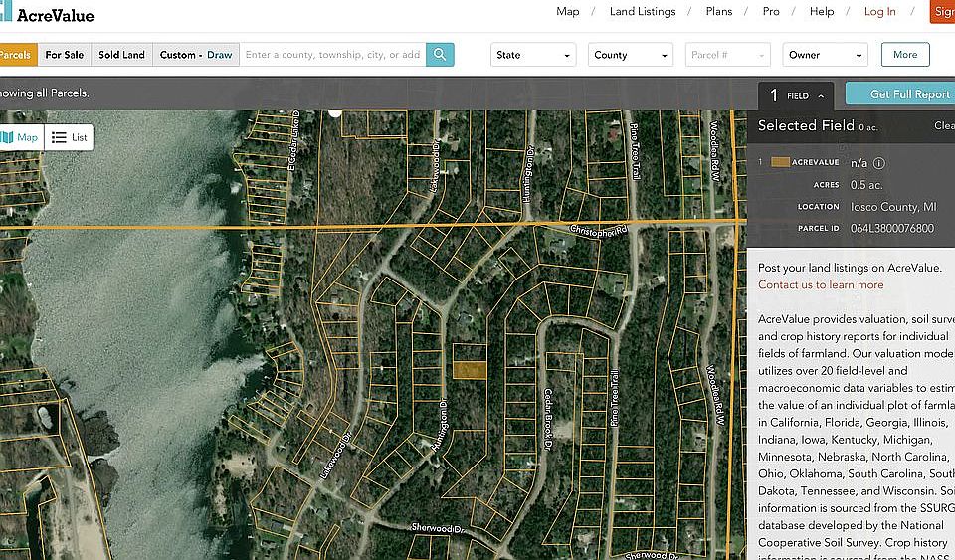Click the More filters button
This screenshot has height=560, width=955.
coord(905,55)
